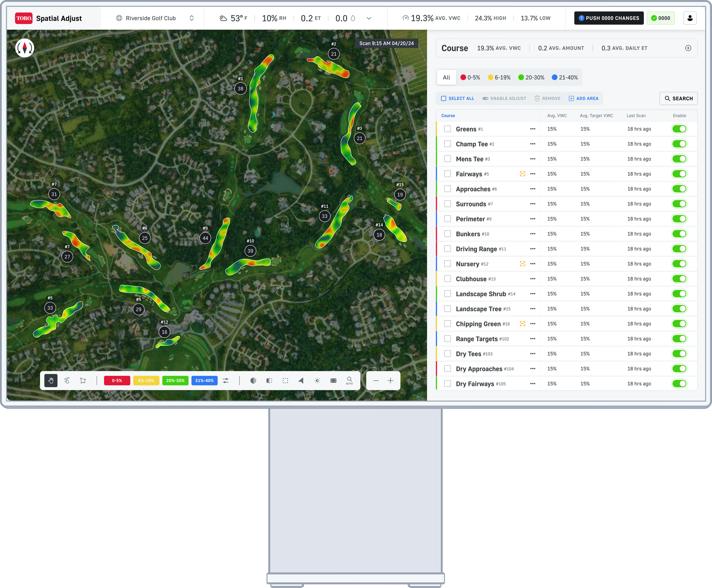Click the compass icon on the map
The width and height of the screenshot is (712, 588).
pyautogui.click(x=24, y=48)
